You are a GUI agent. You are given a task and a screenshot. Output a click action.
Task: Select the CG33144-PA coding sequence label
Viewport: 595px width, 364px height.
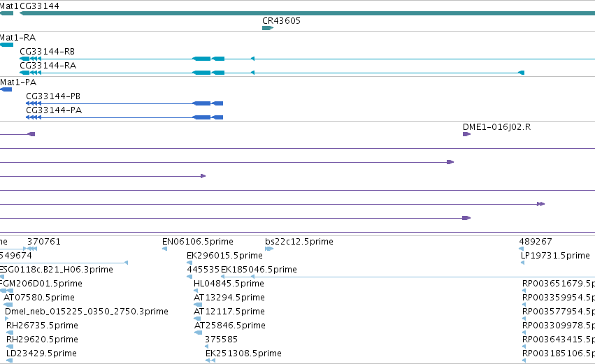pos(54,110)
